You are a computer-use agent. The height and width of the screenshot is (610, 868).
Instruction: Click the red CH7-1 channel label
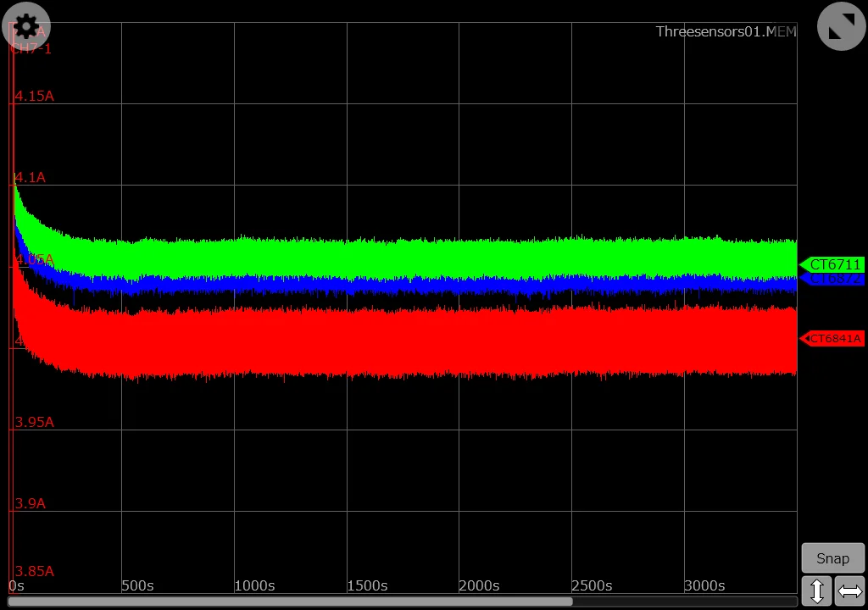pyautogui.click(x=31, y=48)
